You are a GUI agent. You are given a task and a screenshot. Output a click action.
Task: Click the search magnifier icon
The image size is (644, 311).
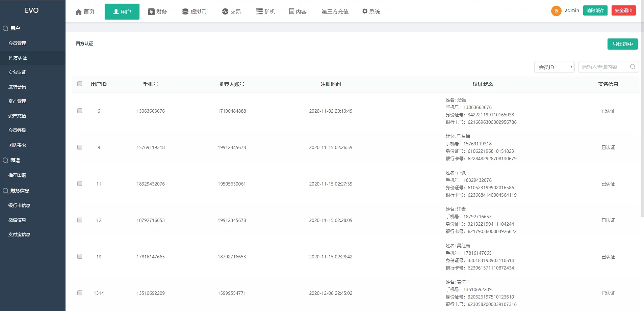(633, 67)
